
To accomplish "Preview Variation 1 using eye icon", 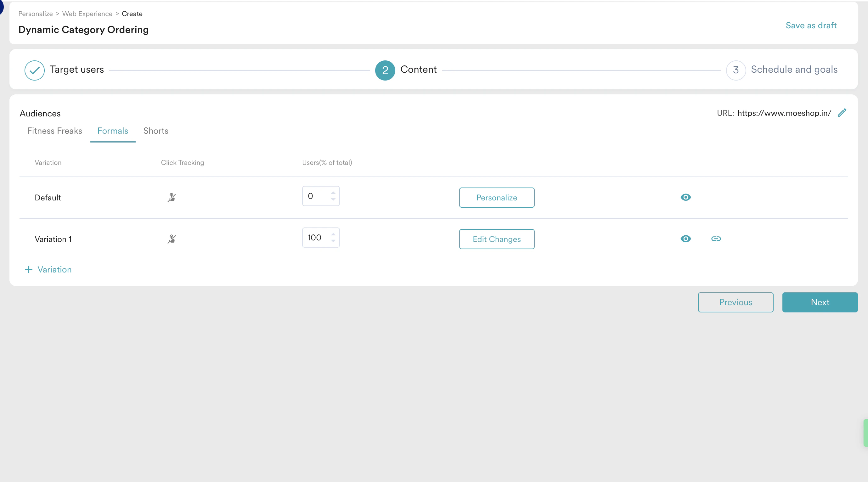I will tap(685, 239).
